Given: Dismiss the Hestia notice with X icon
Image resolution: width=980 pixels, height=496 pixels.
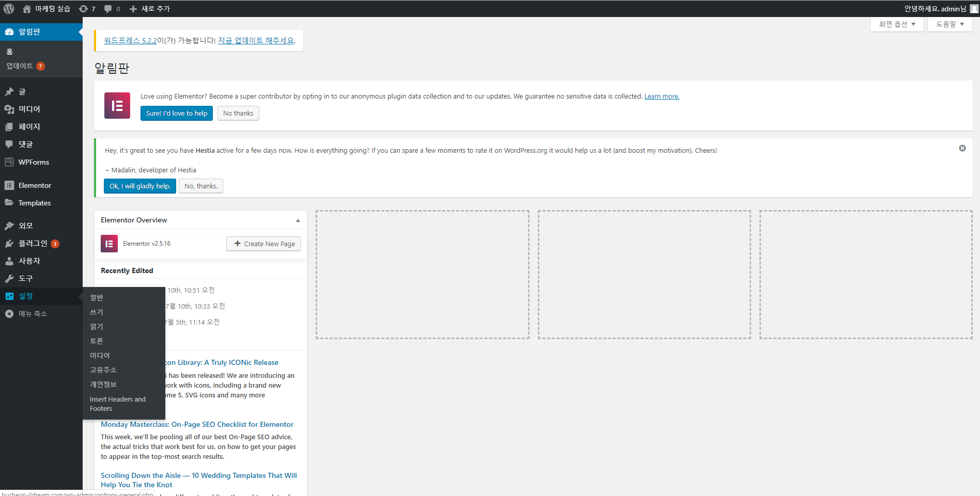Looking at the screenshot, I should [962, 148].
